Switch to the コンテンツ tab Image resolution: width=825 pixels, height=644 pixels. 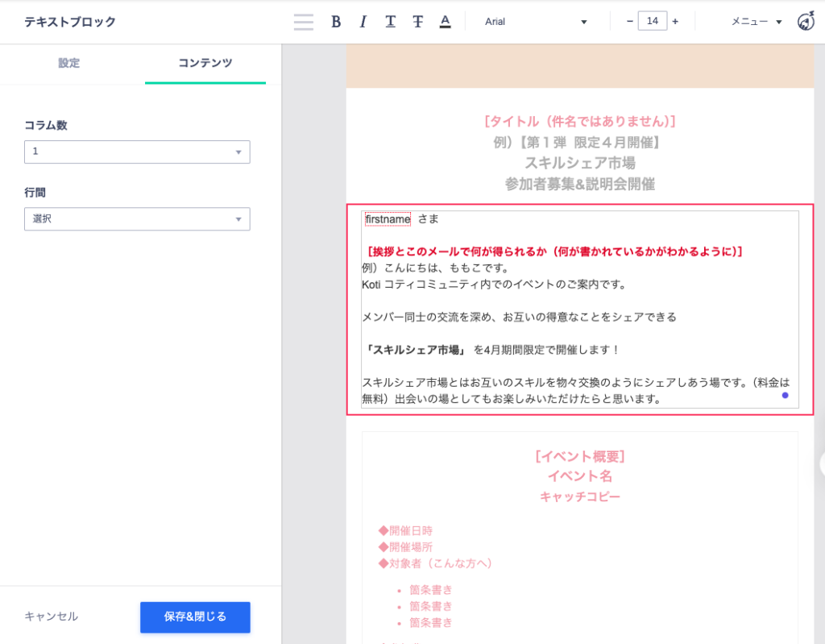click(x=205, y=63)
